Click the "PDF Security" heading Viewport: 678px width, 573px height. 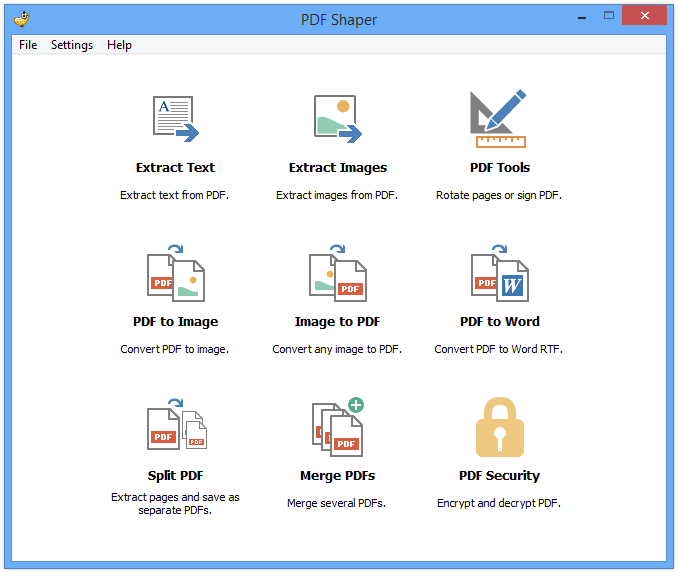(x=499, y=476)
